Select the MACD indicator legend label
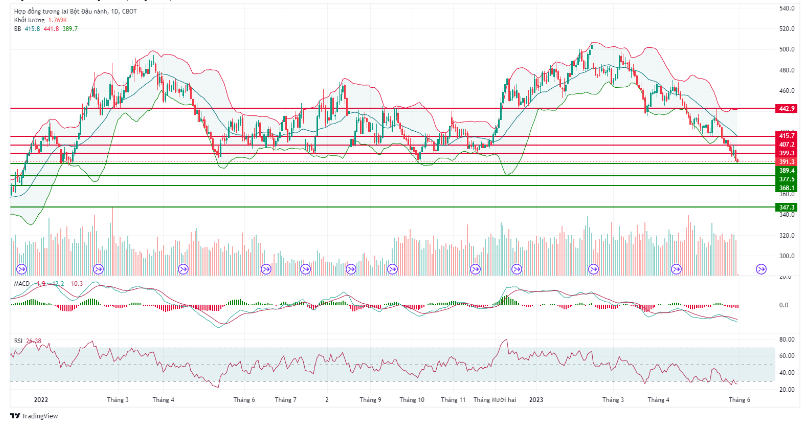The width and height of the screenshot is (809, 430). coord(22,284)
